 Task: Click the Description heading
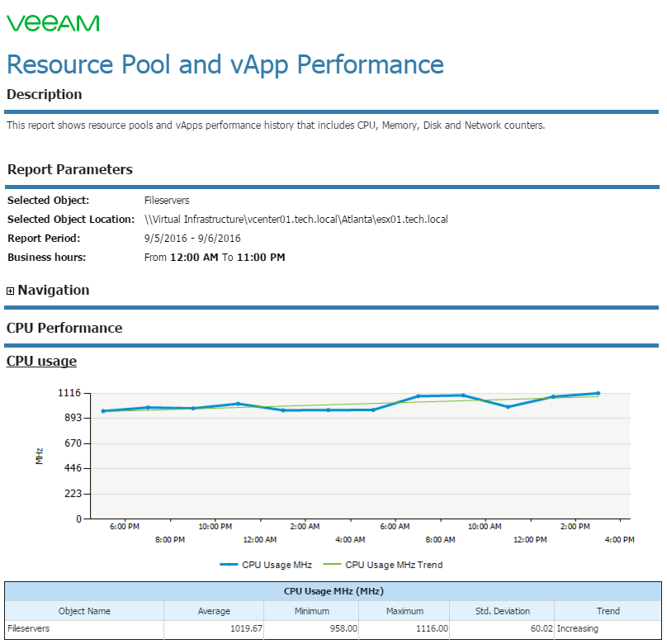click(45, 94)
